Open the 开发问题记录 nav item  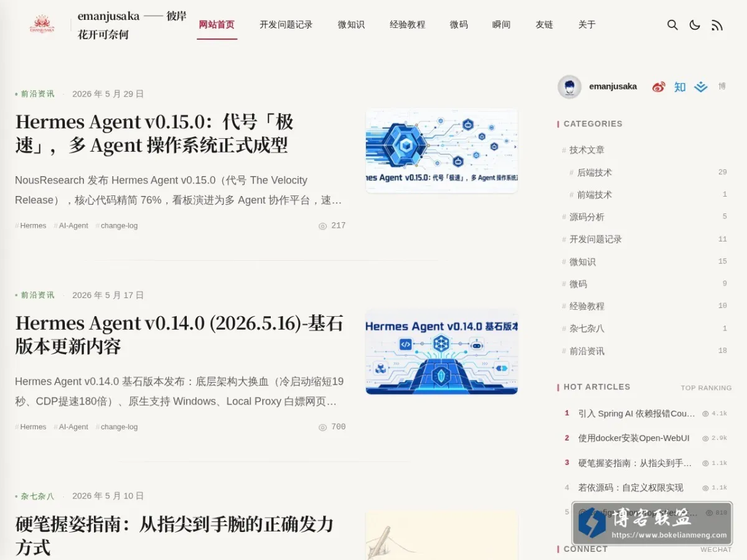coord(286,25)
